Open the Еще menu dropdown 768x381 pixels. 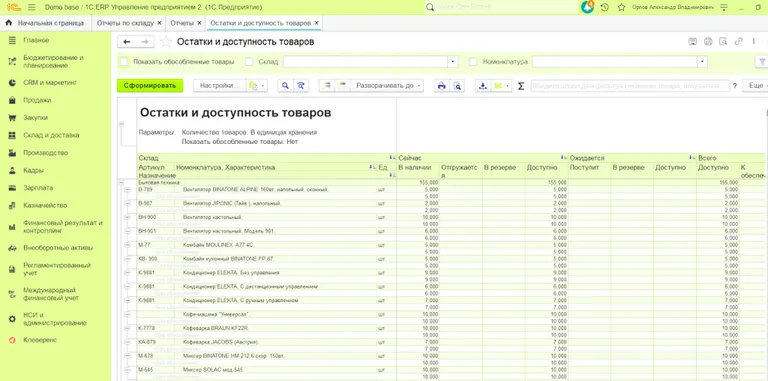(755, 86)
